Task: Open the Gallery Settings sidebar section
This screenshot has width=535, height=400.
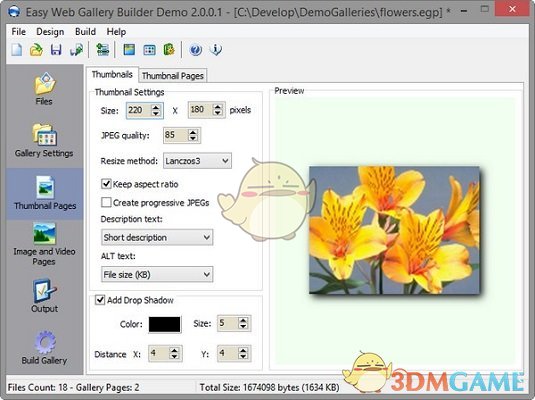Action: pyautogui.click(x=44, y=141)
